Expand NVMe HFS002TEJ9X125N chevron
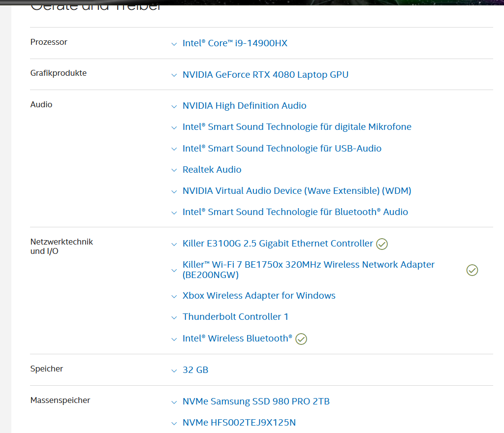This screenshot has height=433, width=504. click(x=174, y=423)
